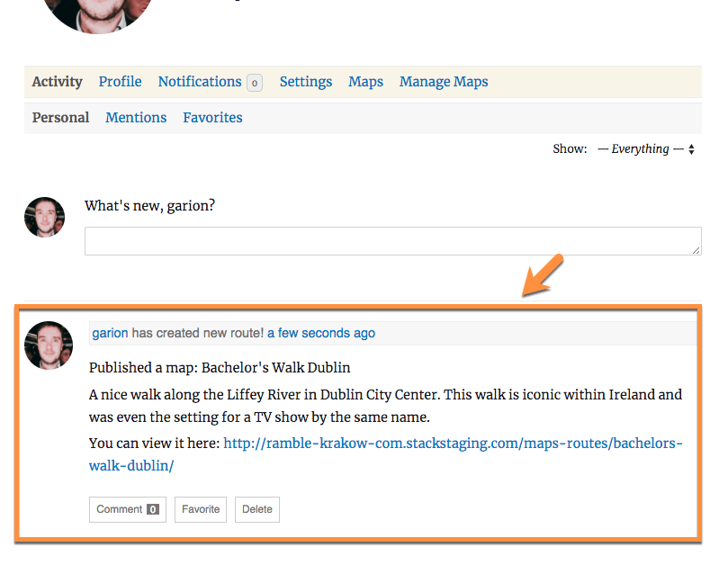This screenshot has height=565, width=728.
Task: Open the bachelors-walk-dublin route URL
Action: pyautogui.click(x=453, y=444)
